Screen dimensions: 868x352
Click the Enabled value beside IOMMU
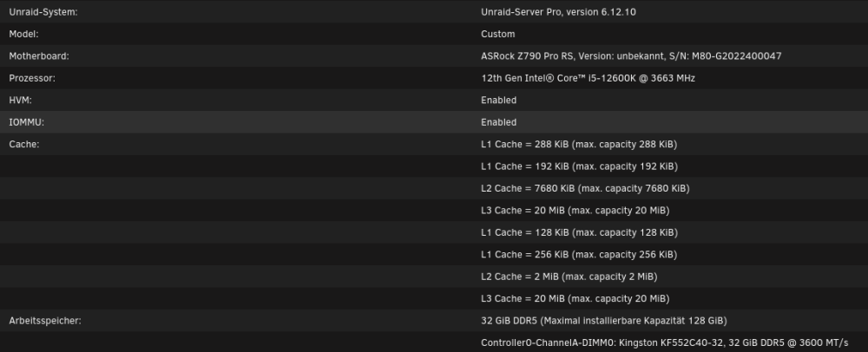[499, 122]
